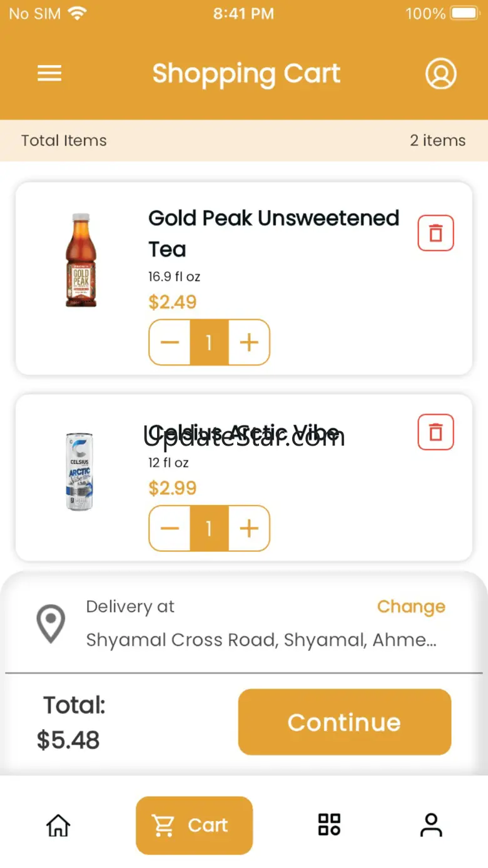The height and width of the screenshot is (868, 488).
Task: Decrease Gold Peak Tea quantity
Action: (x=170, y=342)
